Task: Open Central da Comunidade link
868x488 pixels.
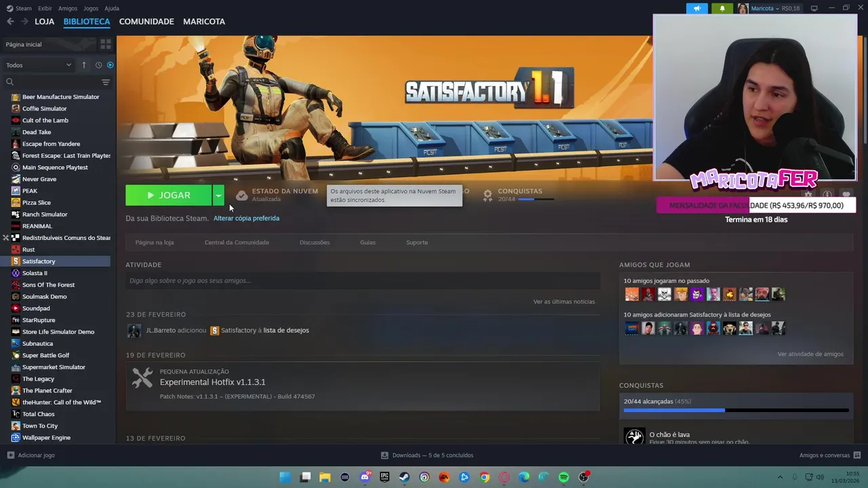Action: 237,242
